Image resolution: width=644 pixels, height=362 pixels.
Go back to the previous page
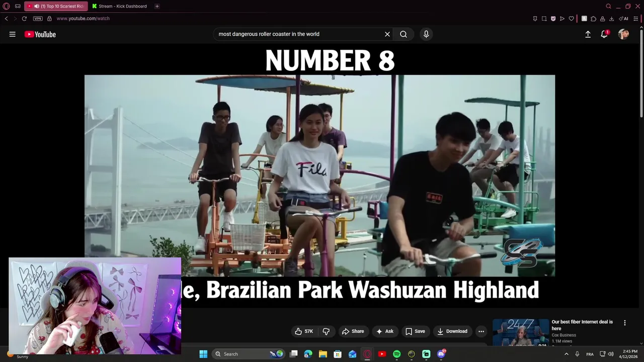tap(6, 19)
